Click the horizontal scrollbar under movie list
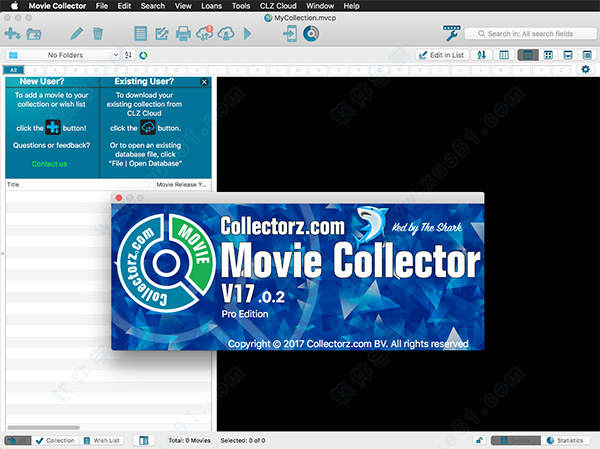This screenshot has width=600, height=449. [x=44, y=427]
